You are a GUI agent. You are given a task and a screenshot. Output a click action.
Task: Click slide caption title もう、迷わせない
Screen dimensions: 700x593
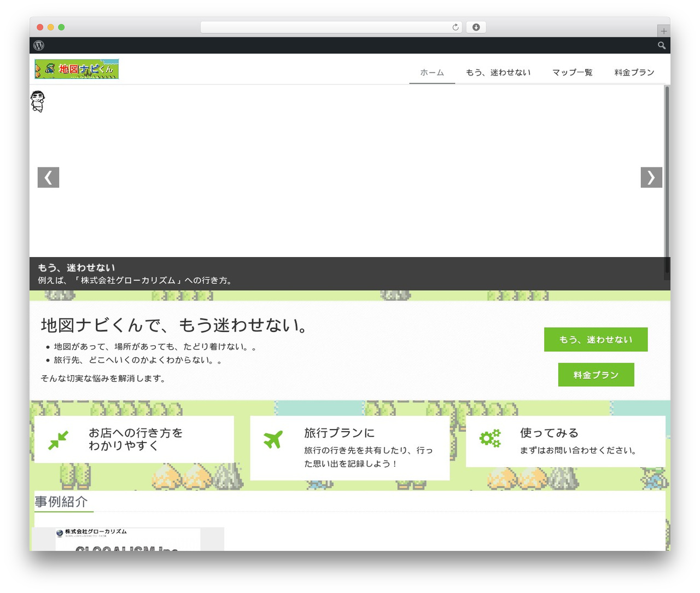point(77,268)
